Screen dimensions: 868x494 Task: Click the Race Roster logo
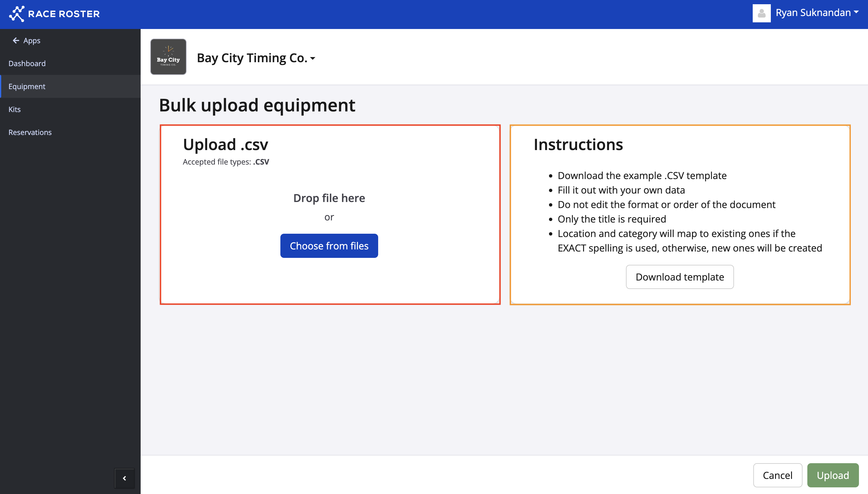coord(54,14)
